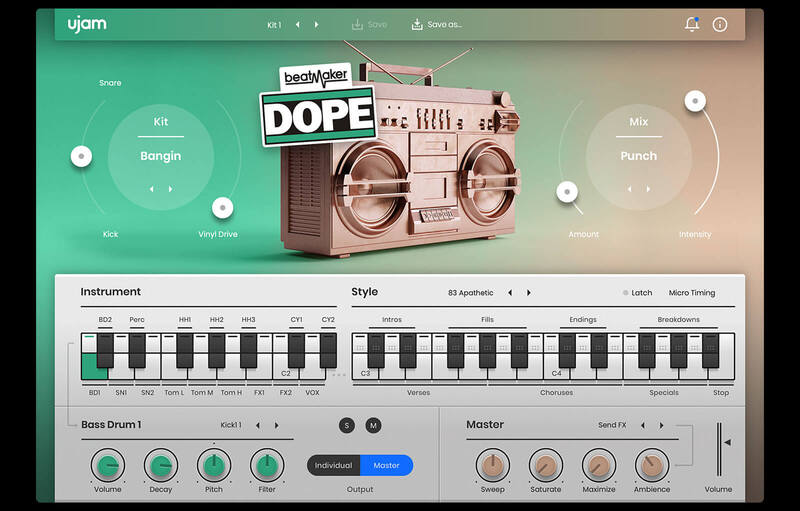Choose next Kick 1 sample arrow

click(x=277, y=425)
